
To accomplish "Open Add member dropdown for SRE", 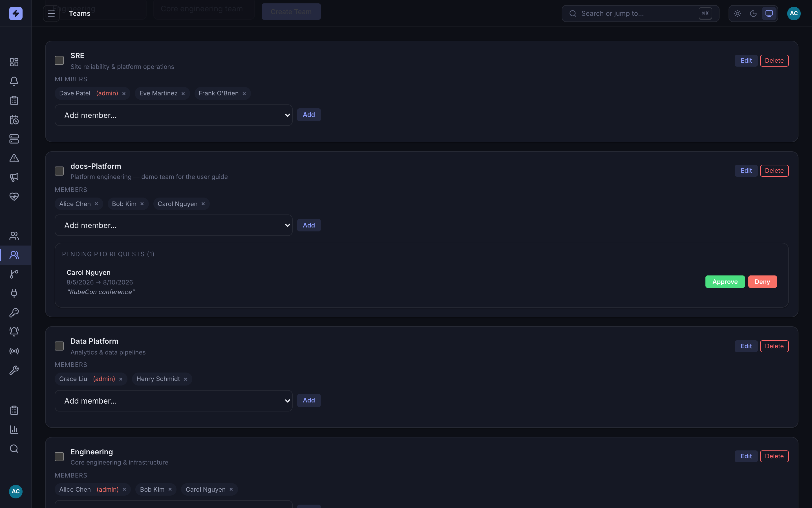I will point(173,115).
